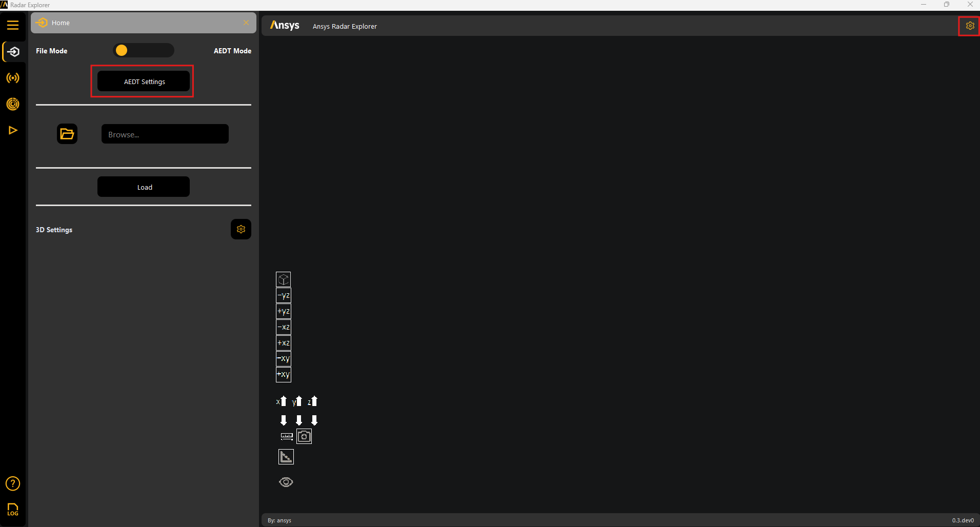Image resolution: width=980 pixels, height=527 pixels.
Task: Click the ruler measurement icon
Action: (x=287, y=437)
